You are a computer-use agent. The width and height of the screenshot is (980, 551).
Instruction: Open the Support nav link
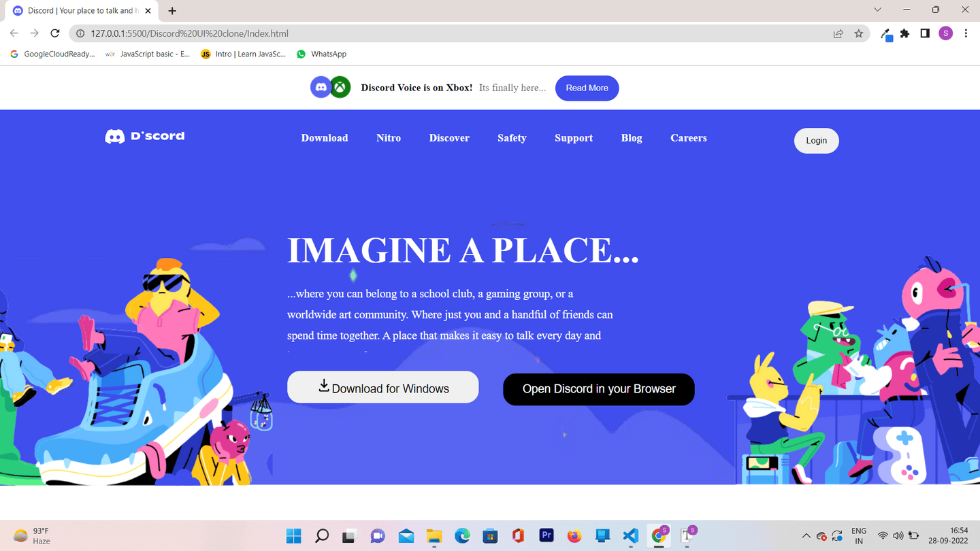click(574, 137)
